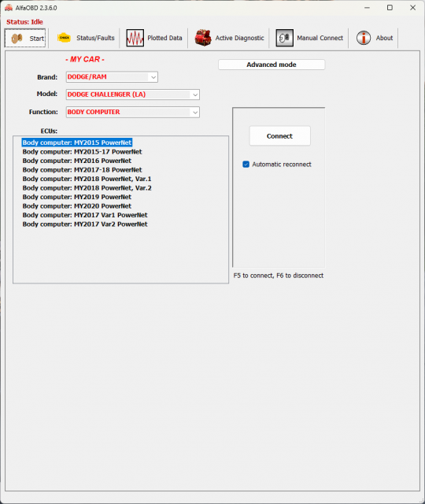Select Body computer: MY2017 Var2 PowerNet
The image size is (425, 504).
85,224
